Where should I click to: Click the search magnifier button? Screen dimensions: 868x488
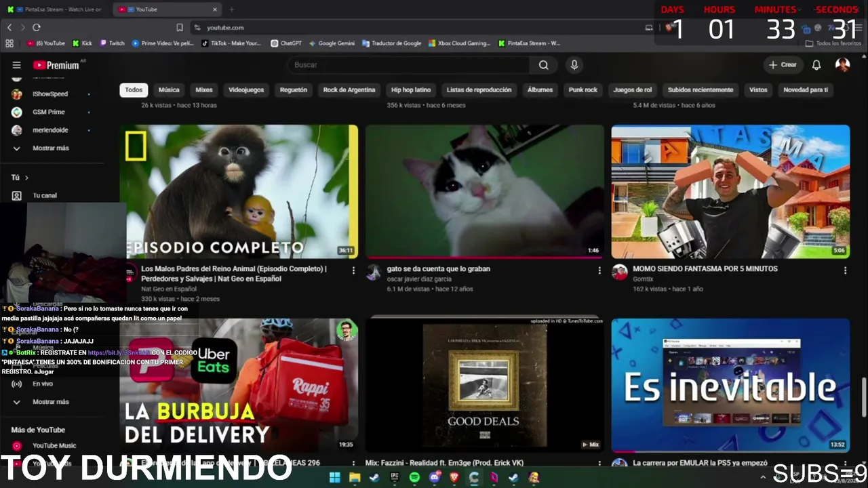(x=543, y=65)
